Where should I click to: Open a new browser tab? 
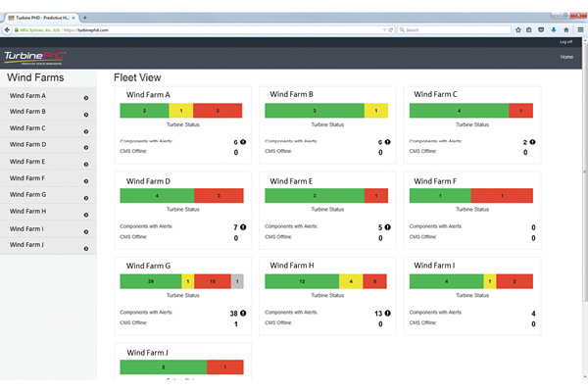tap(85, 18)
